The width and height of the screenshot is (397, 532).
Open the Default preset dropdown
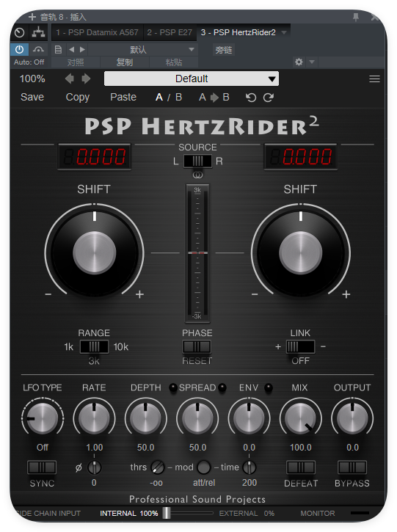(192, 79)
